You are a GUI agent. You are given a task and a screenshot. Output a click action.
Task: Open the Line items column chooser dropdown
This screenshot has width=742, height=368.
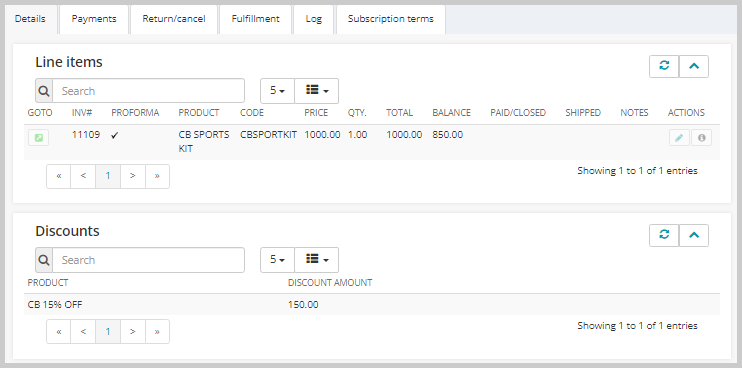click(317, 91)
